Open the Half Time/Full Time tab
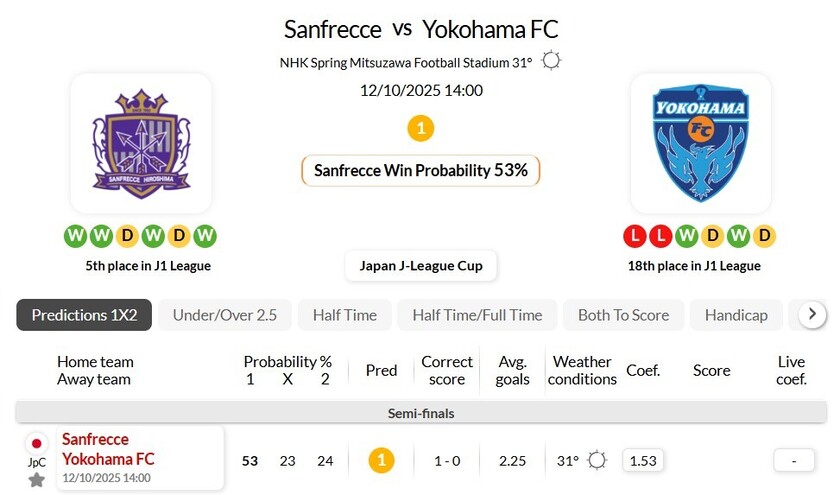This screenshot has width=840, height=495. click(x=477, y=315)
